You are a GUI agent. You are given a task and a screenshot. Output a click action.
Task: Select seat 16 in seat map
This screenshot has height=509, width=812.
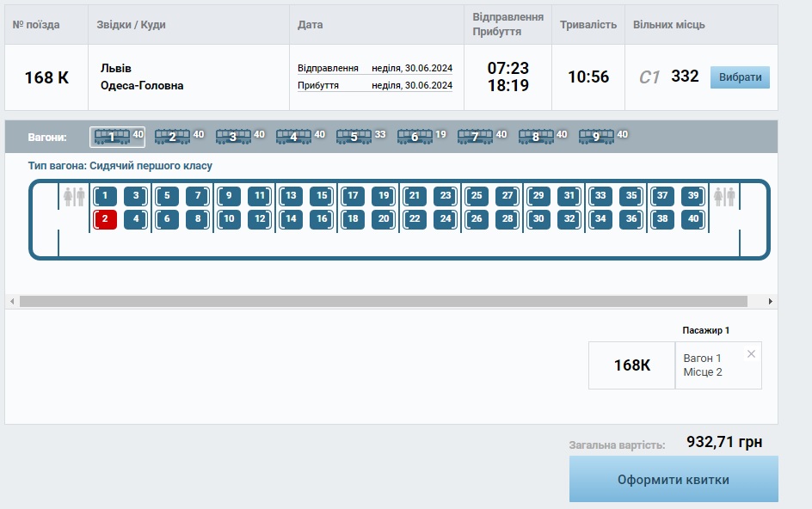322,219
